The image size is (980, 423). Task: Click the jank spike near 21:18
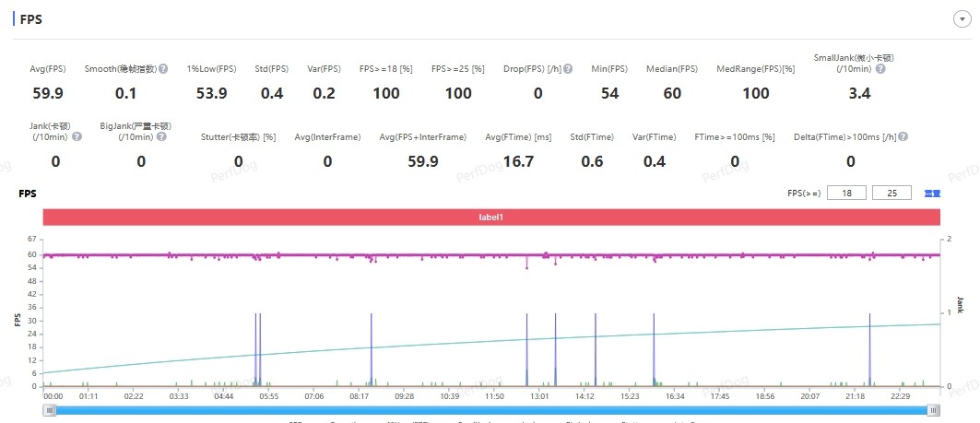(x=870, y=350)
